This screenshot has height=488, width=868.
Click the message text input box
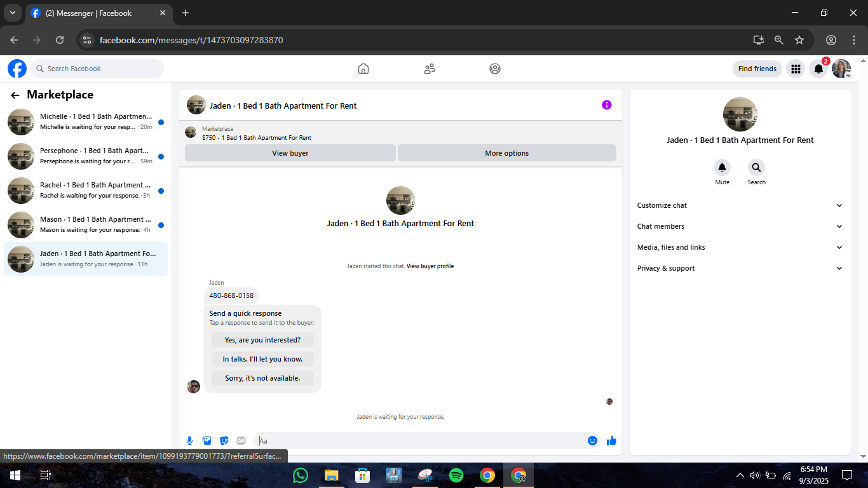[419, 441]
